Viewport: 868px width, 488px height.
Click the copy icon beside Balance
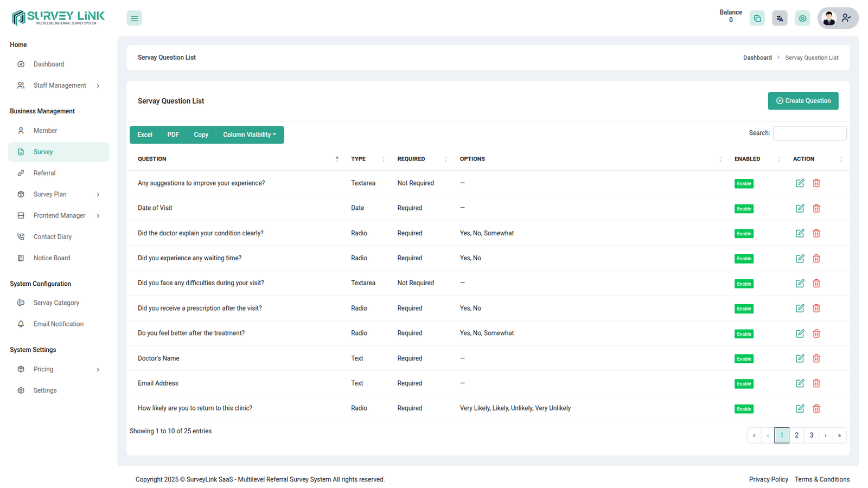coord(757,18)
